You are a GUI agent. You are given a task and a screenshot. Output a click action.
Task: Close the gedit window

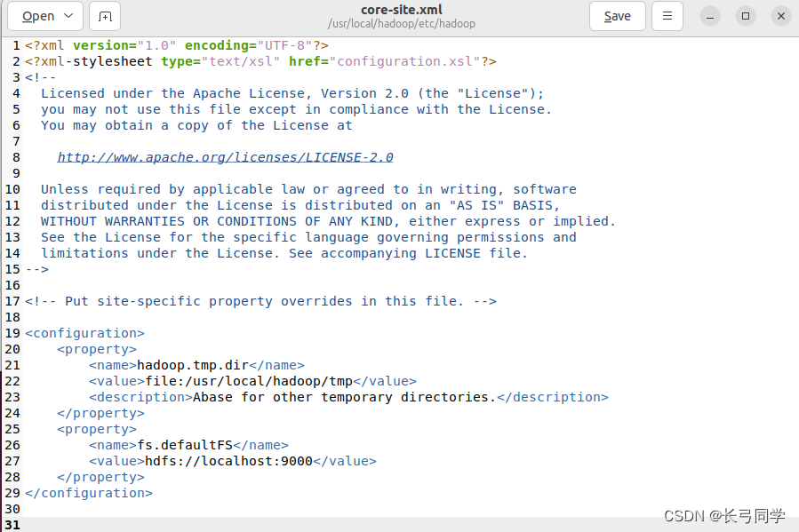pos(780,16)
